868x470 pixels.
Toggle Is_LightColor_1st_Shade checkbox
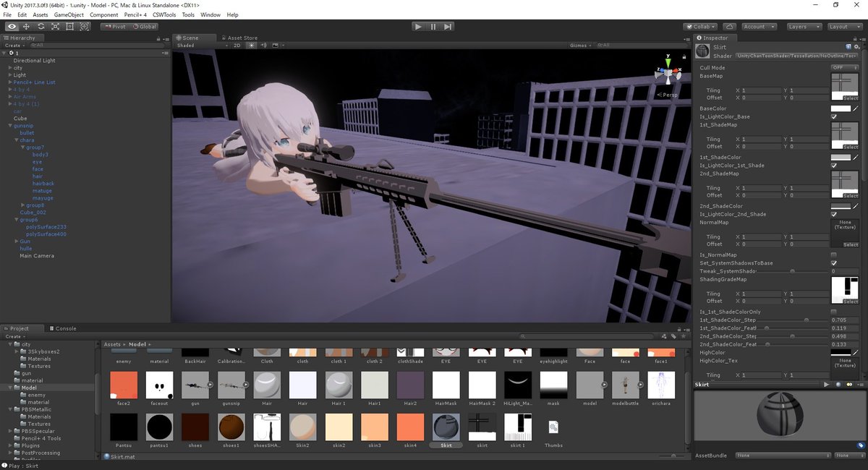[x=834, y=166]
